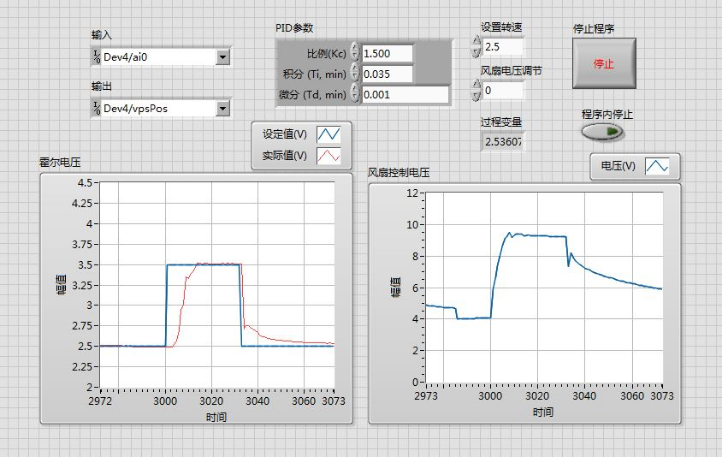This screenshot has width=723, height=457.
Task: Click the 电压(V) plot legend icon
Action: tap(657, 166)
